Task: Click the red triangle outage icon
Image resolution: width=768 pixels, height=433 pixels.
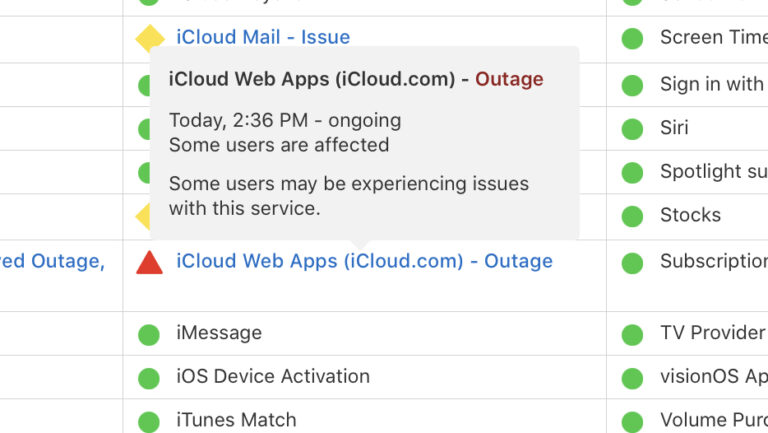Action: click(x=149, y=262)
